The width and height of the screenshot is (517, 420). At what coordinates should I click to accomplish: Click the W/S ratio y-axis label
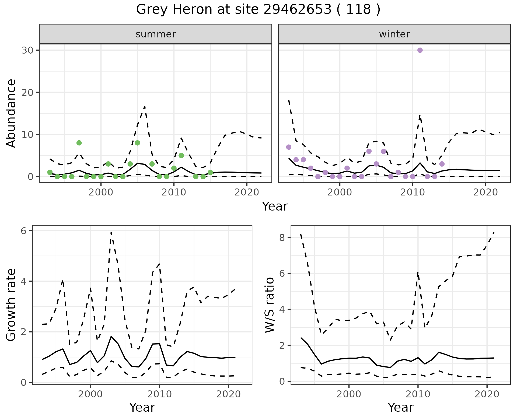click(x=269, y=305)
